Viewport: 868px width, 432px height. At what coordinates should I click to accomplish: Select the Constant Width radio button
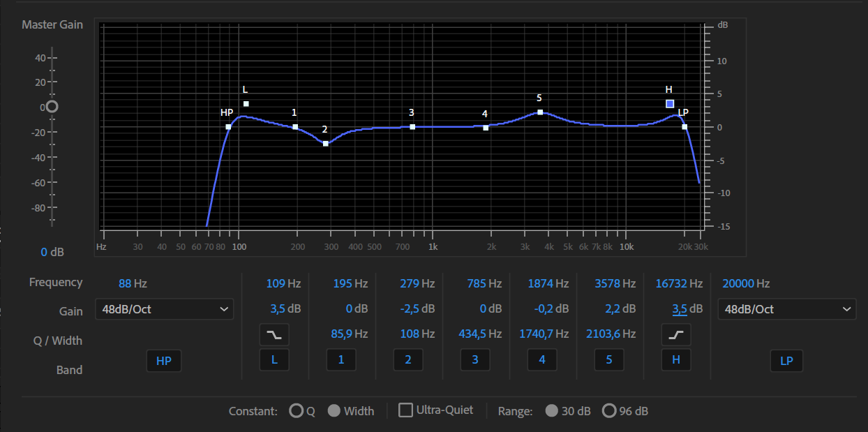pos(334,410)
